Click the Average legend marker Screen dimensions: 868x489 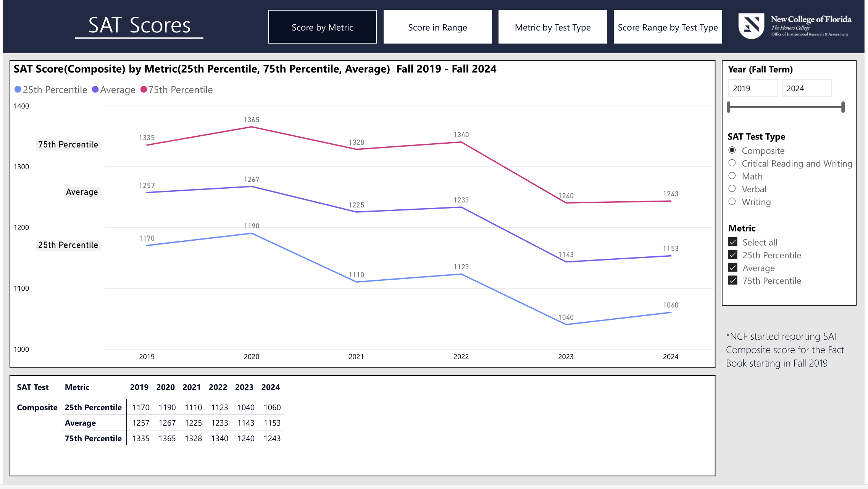95,89
